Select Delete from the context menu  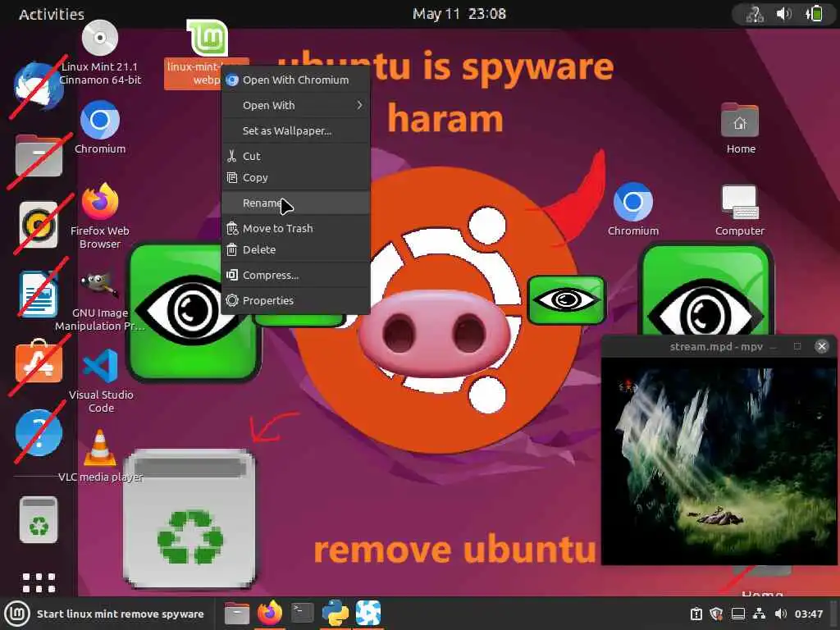[295, 249]
